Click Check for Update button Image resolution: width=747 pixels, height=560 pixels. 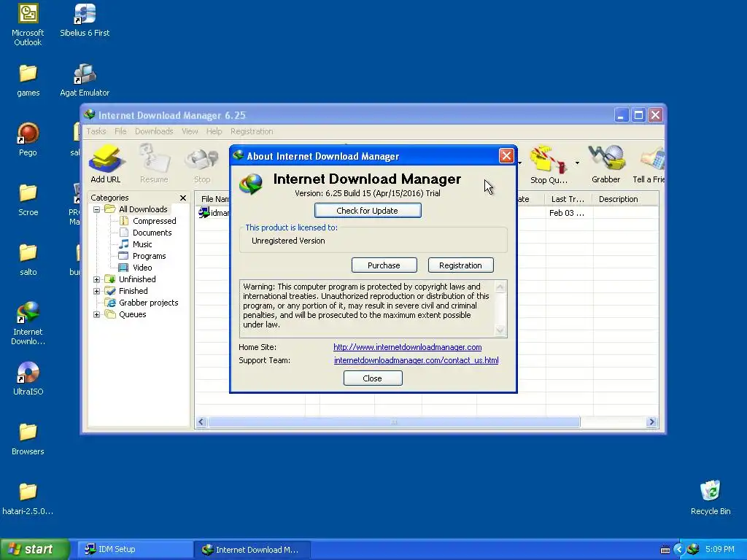[368, 211]
